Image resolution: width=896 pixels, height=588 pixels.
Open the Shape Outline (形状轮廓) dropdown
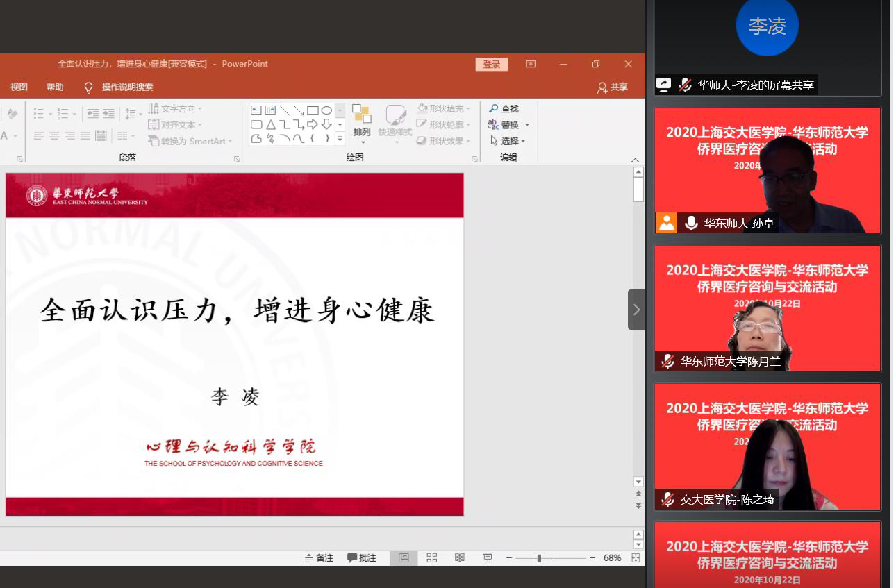(x=444, y=125)
